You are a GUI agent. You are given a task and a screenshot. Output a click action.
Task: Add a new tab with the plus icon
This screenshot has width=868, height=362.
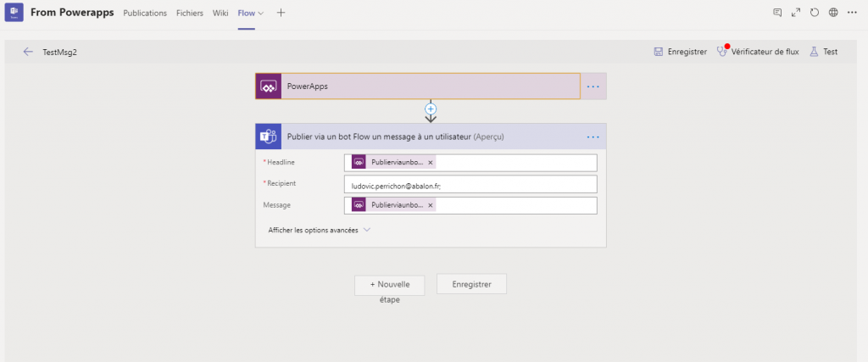(281, 13)
